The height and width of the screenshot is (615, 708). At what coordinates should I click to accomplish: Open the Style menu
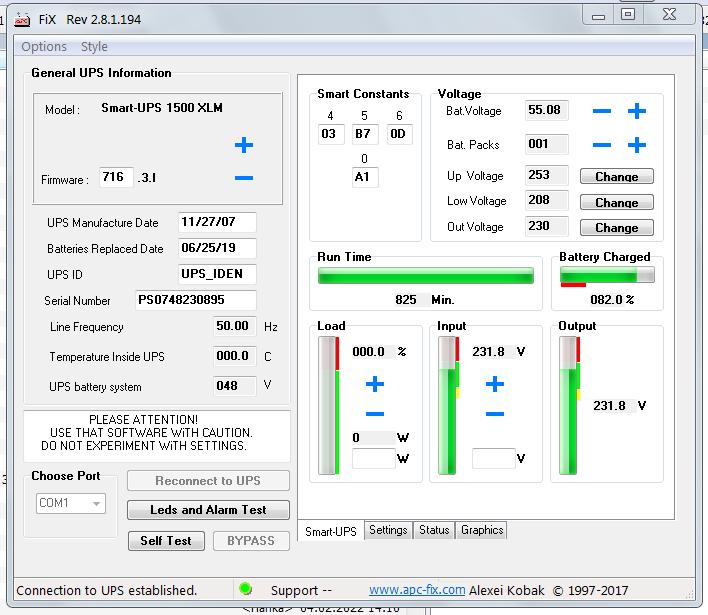94,46
